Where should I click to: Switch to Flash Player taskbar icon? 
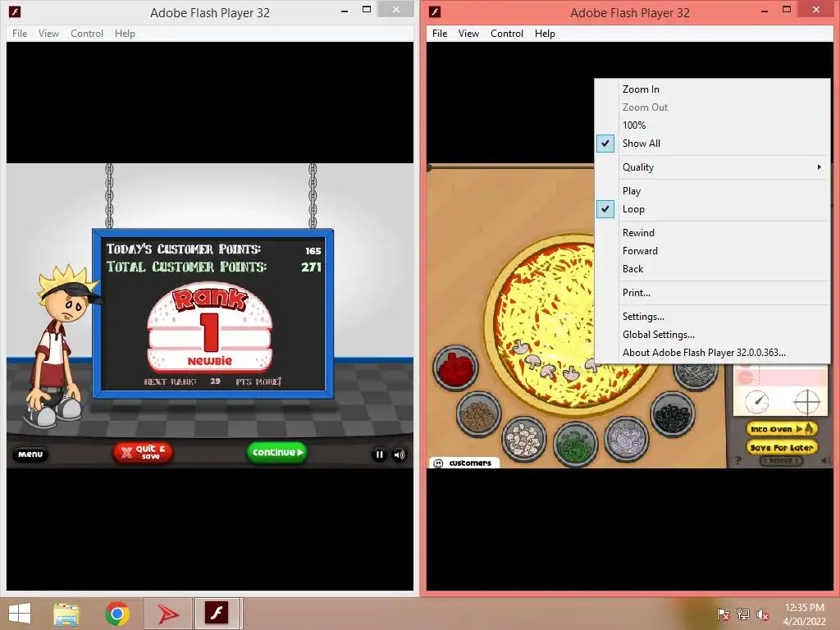pyautogui.click(x=217, y=614)
